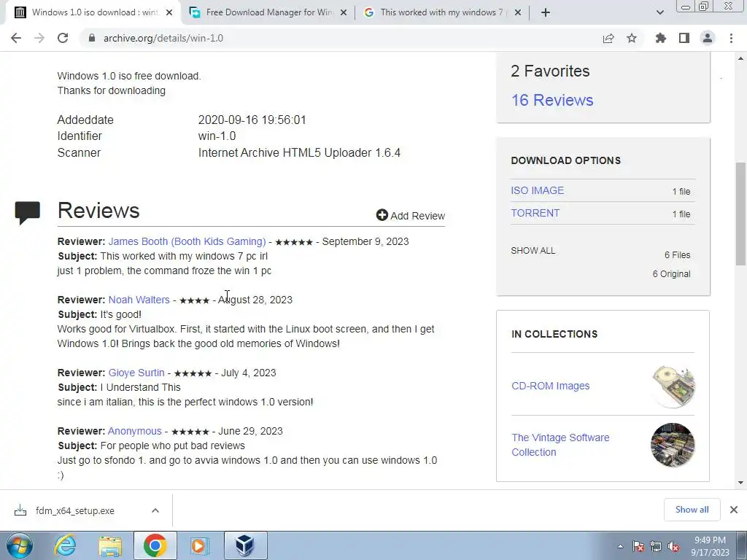This screenshot has width=747, height=560.
Task: Open VirtualBox from the taskbar
Action: click(245, 545)
